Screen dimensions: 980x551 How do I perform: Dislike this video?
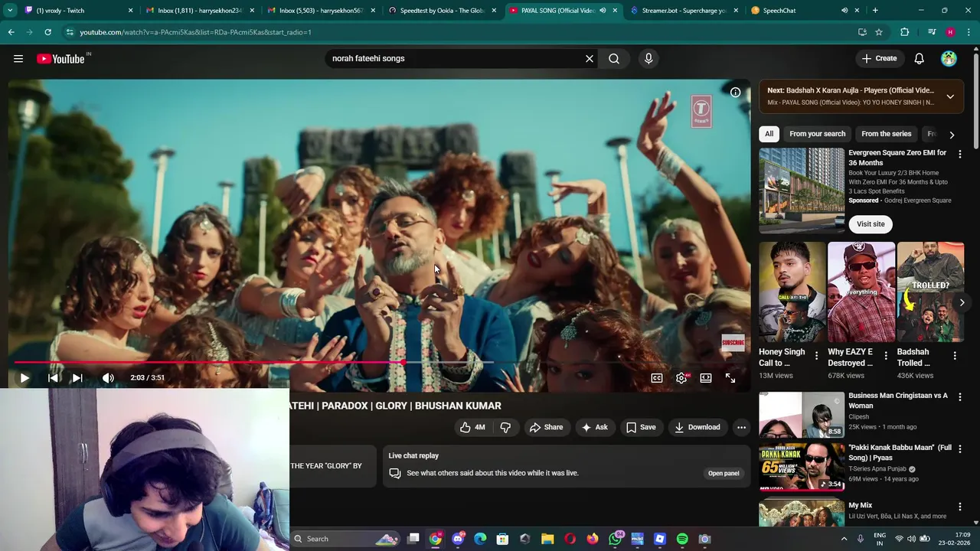505,427
